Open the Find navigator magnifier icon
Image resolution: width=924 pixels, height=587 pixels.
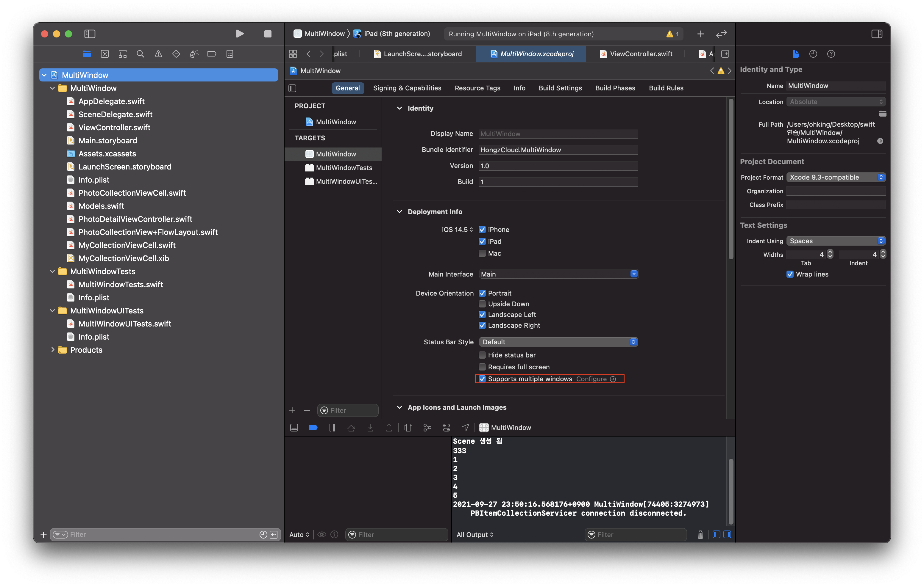point(141,54)
